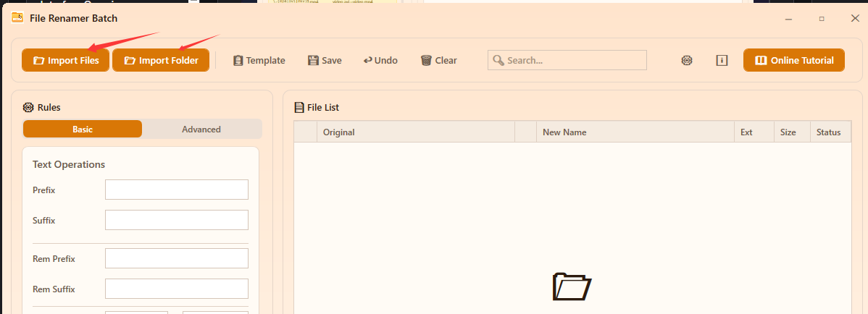Click the Rules panel gear icon
The image size is (868, 314).
pos(28,107)
